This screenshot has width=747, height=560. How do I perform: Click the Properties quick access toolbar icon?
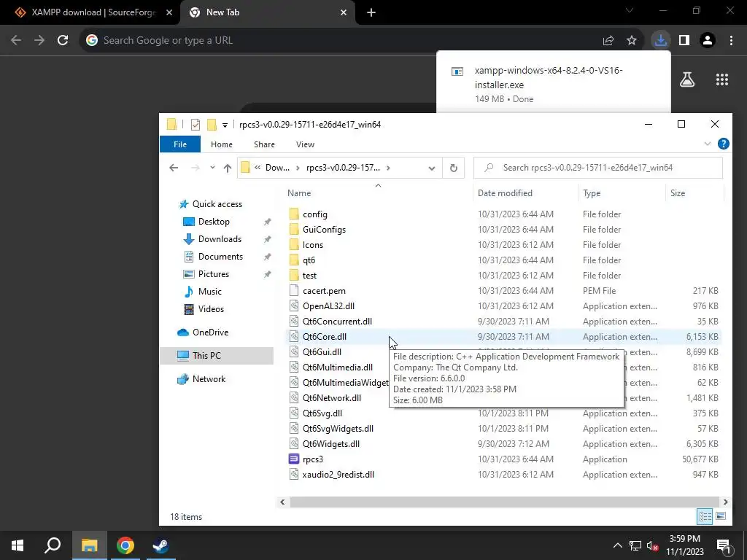click(196, 125)
